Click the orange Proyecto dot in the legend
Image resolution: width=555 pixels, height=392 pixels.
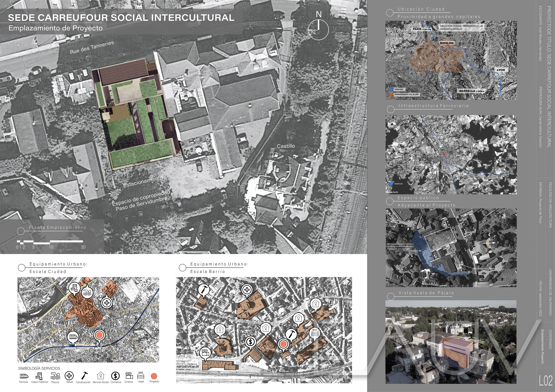154,376
